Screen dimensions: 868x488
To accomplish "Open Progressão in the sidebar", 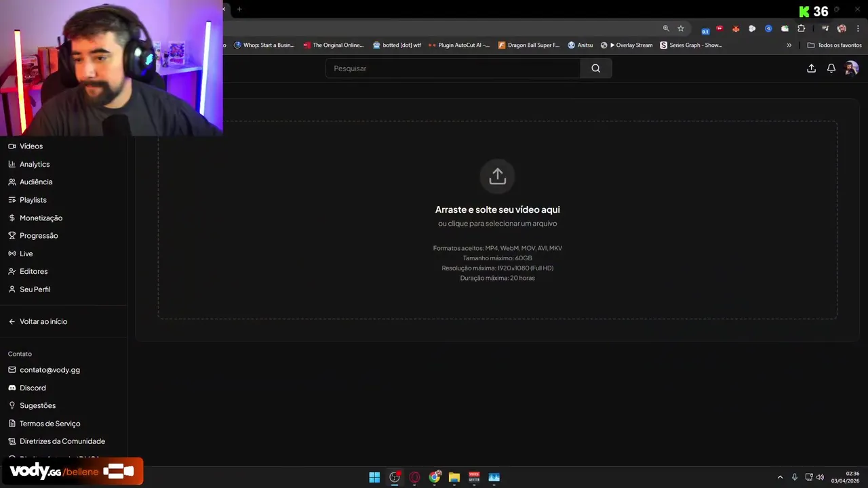I will point(33,236).
